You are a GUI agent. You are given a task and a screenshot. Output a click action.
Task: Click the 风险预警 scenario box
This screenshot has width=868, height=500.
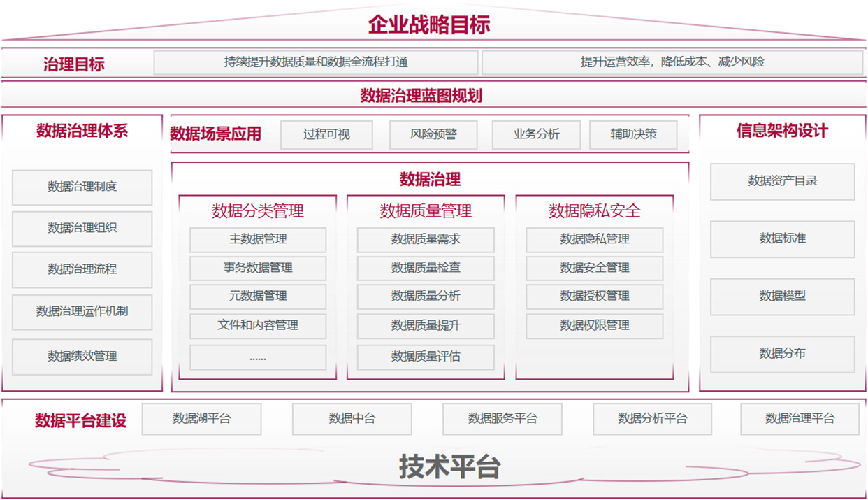coord(433,134)
